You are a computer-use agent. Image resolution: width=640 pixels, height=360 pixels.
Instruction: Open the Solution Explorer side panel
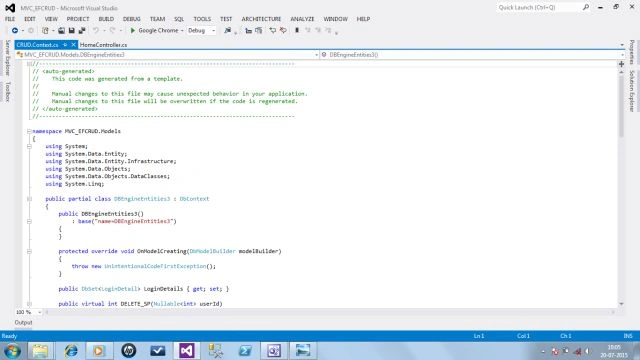[x=631, y=91]
